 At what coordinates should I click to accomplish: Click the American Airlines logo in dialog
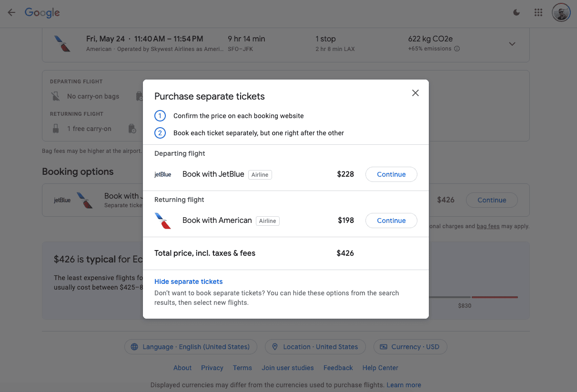click(x=163, y=221)
